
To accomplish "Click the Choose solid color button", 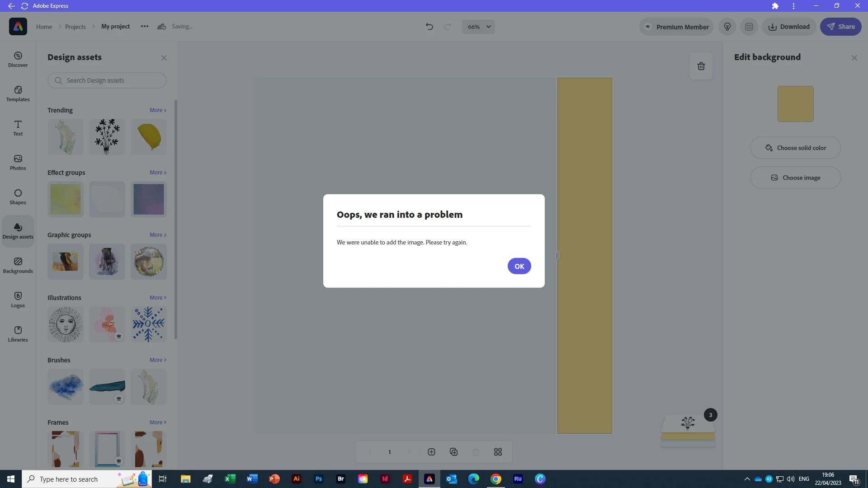I will tap(795, 148).
